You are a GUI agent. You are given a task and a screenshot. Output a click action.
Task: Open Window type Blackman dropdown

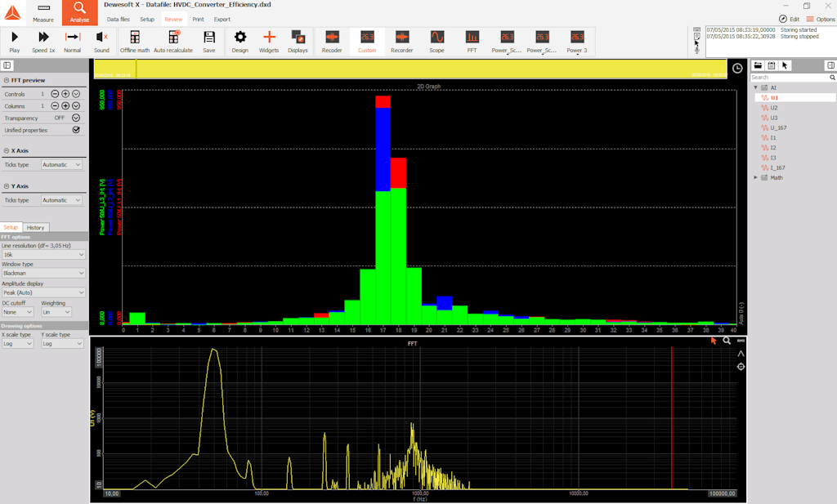pos(43,273)
